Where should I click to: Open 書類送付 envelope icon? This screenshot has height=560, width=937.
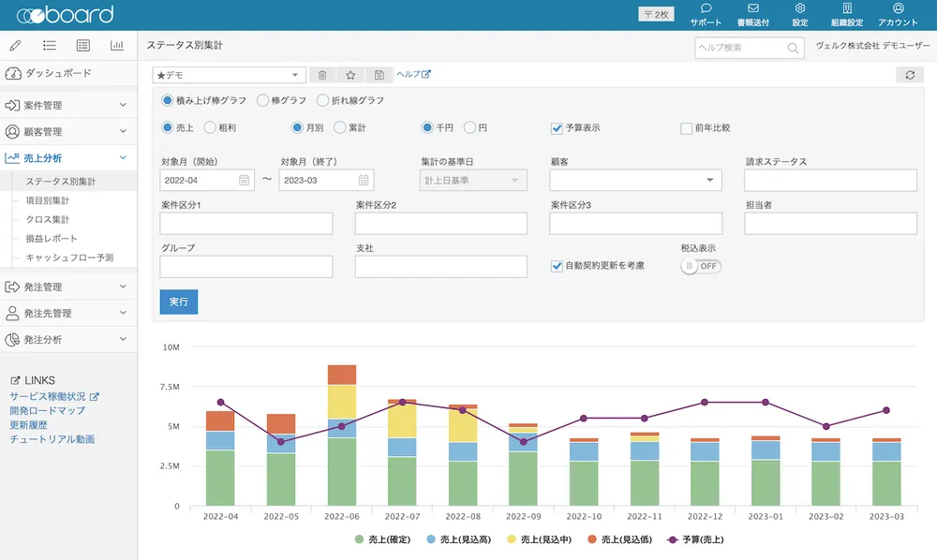point(752,15)
